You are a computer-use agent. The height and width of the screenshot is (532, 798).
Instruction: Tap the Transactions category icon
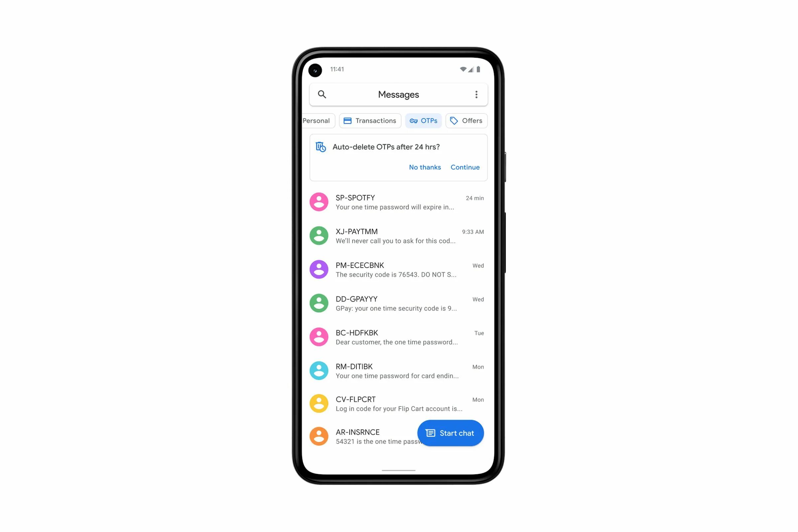pos(347,120)
